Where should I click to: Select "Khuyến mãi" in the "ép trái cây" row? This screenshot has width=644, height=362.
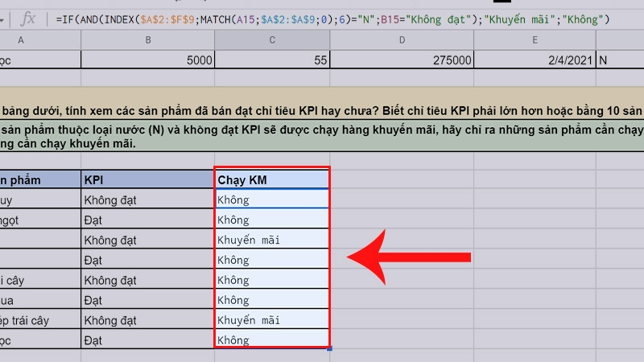coord(271,320)
